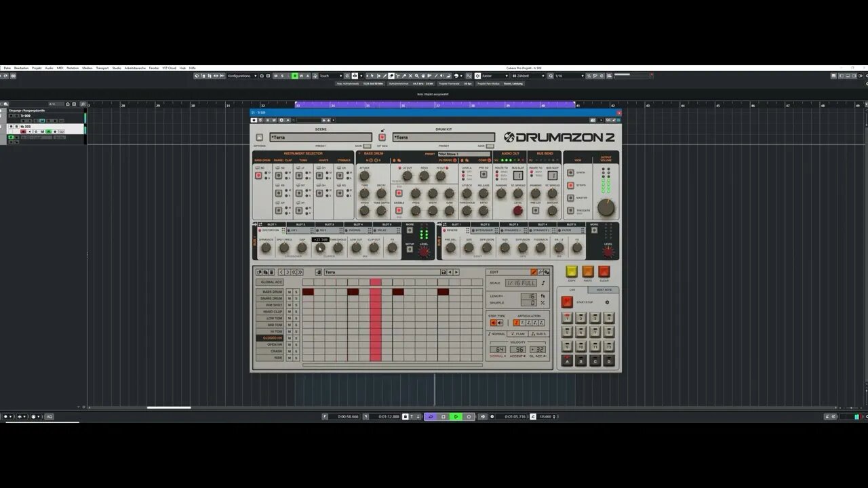This screenshot has width=868, height=488.
Task: Open settings gear beside Start/Stop
Action: pyautogui.click(x=607, y=302)
